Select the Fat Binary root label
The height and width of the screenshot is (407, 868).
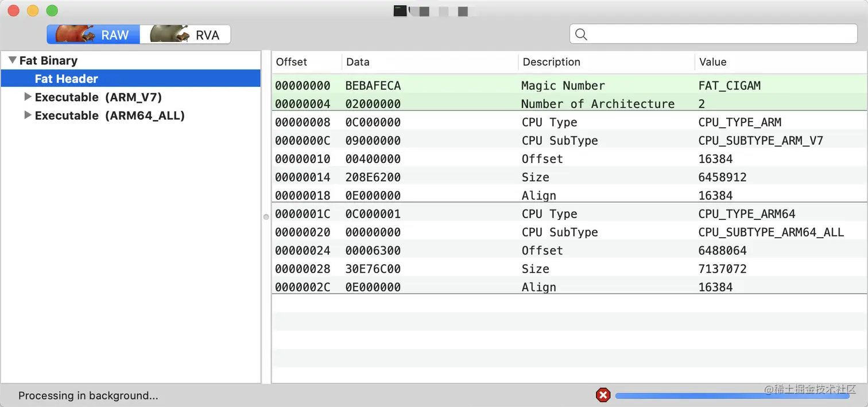(x=48, y=60)
